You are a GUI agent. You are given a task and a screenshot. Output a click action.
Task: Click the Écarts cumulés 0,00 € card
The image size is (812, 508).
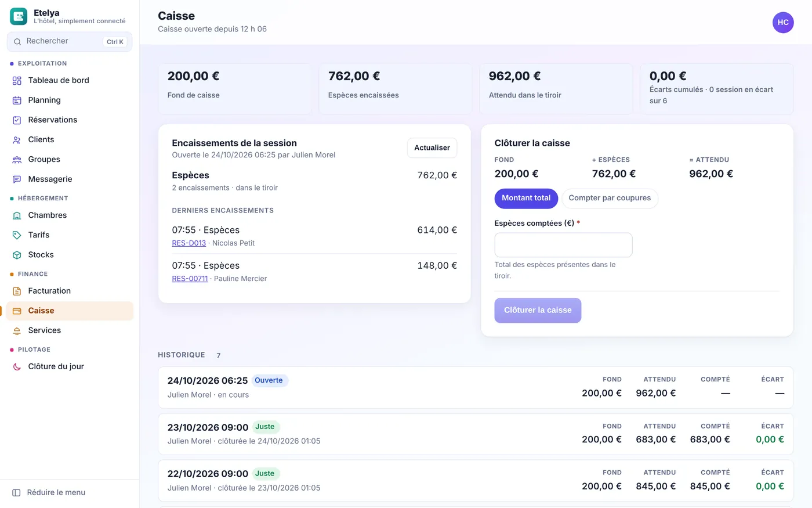point(717,89)
